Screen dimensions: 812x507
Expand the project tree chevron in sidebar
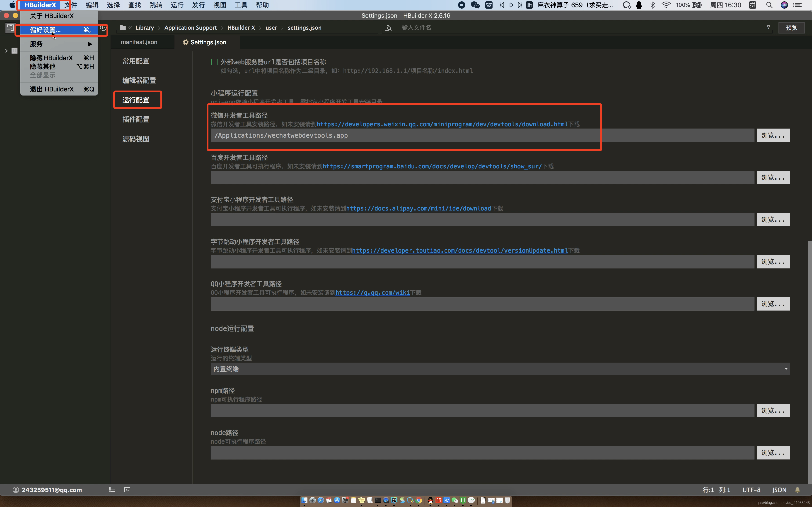click(6, 51)
